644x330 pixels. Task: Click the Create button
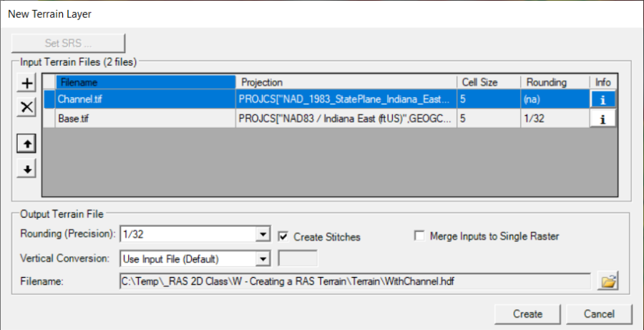pos(528,314)
